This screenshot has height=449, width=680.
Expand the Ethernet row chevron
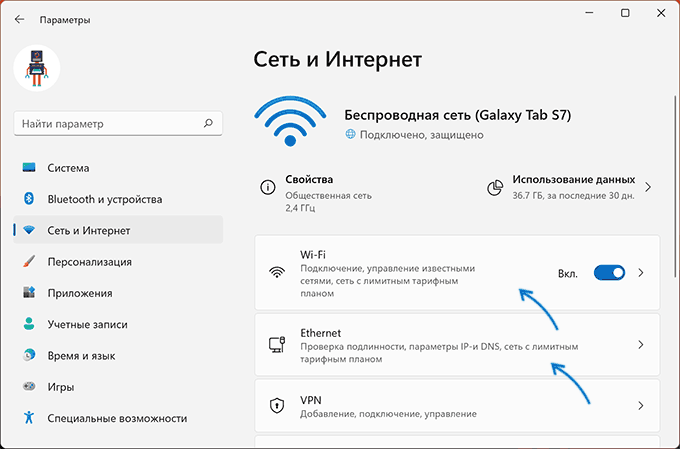click(641, 345)
